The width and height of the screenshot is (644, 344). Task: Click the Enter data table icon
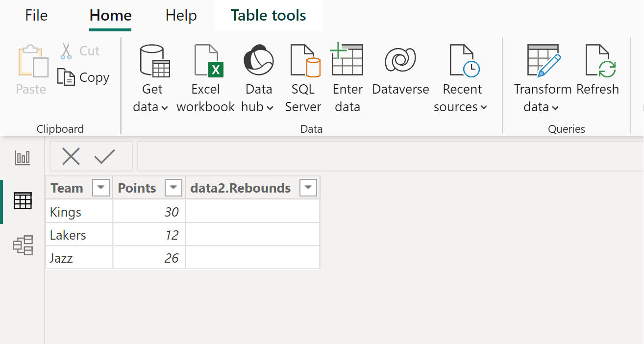pyautogui.click(x=347, y=60)
